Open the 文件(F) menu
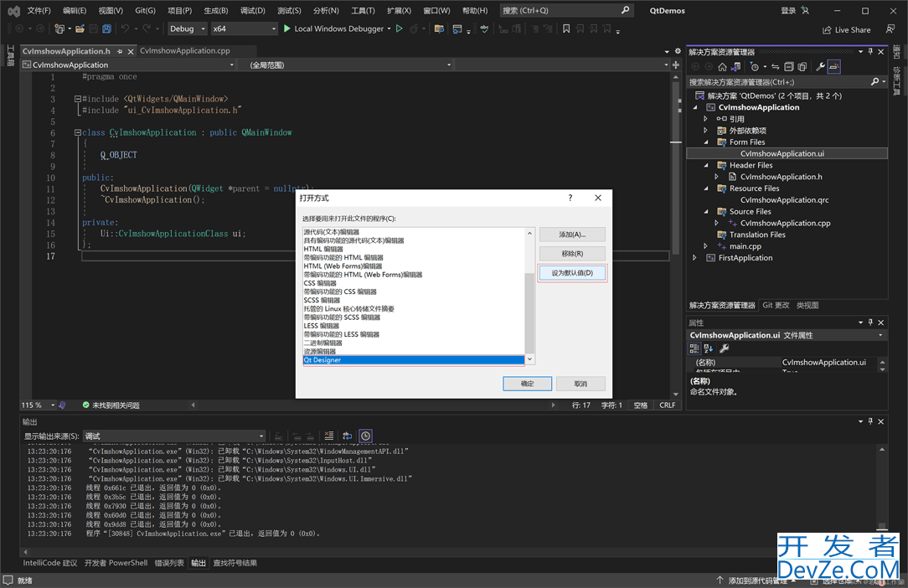The image size is (908, 588). click(39, 10)
